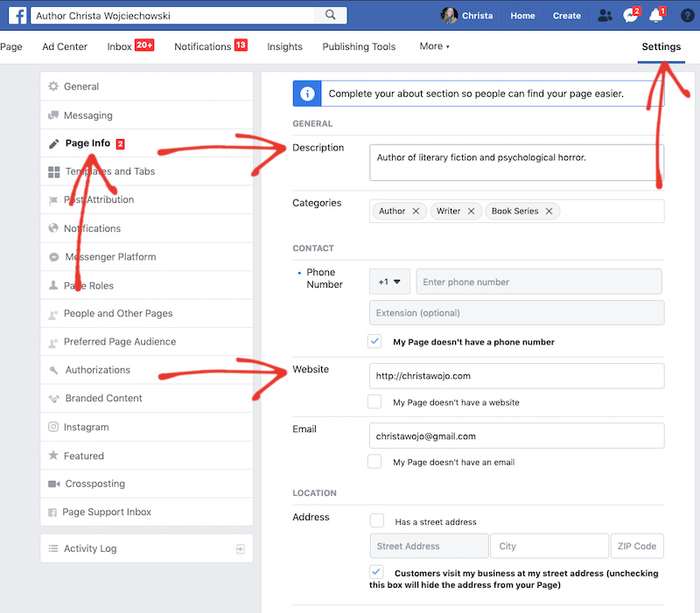The image size is (700, 613).
Task: Expand the More menu in page navigation
Action: (x=434, y=46)
